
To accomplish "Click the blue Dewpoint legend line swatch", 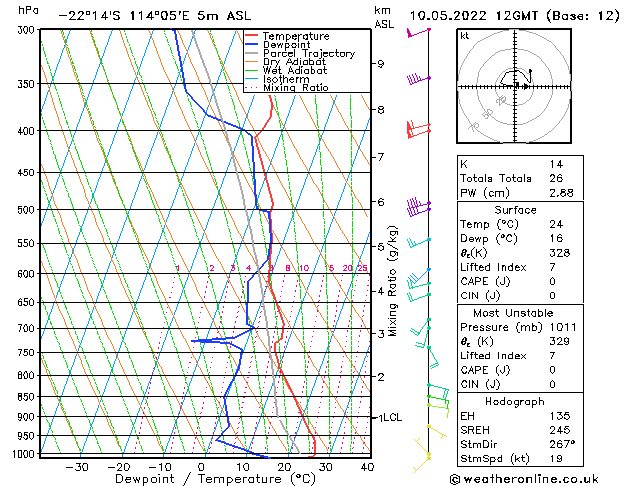I will [x=252, y=45].
